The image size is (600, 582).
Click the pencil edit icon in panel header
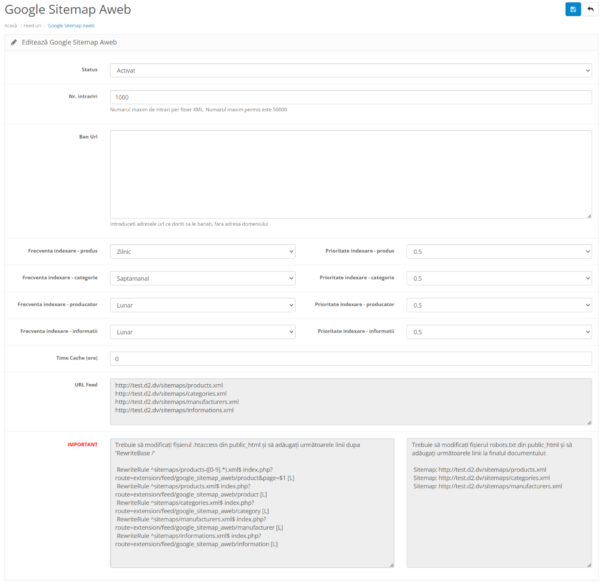pyautogui.click(x=14, y=42)
